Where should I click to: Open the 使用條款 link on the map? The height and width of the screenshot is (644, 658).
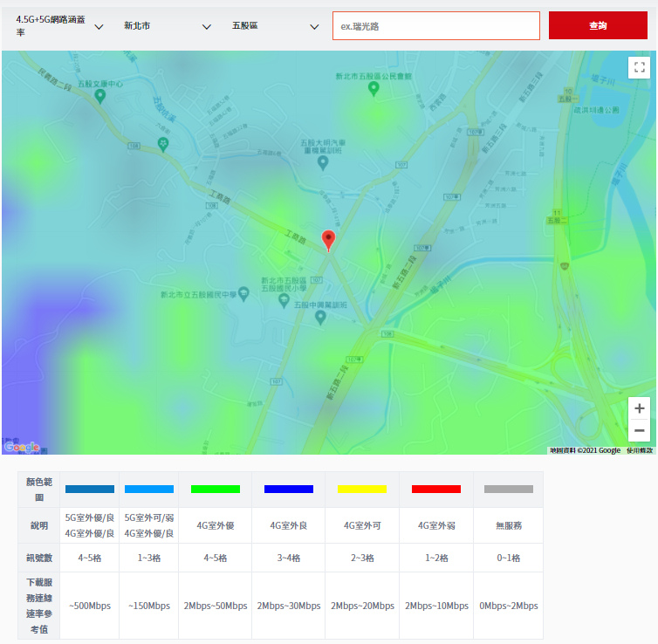point(639,450)
